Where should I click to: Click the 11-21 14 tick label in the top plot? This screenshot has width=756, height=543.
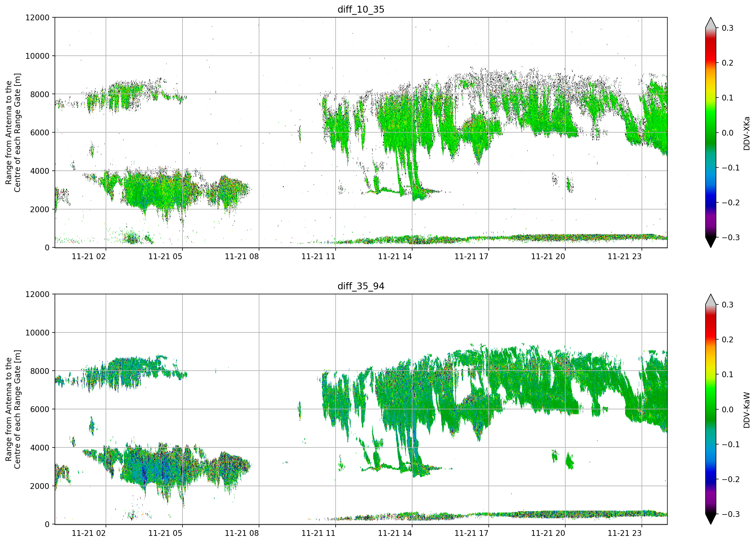(395, 256)
